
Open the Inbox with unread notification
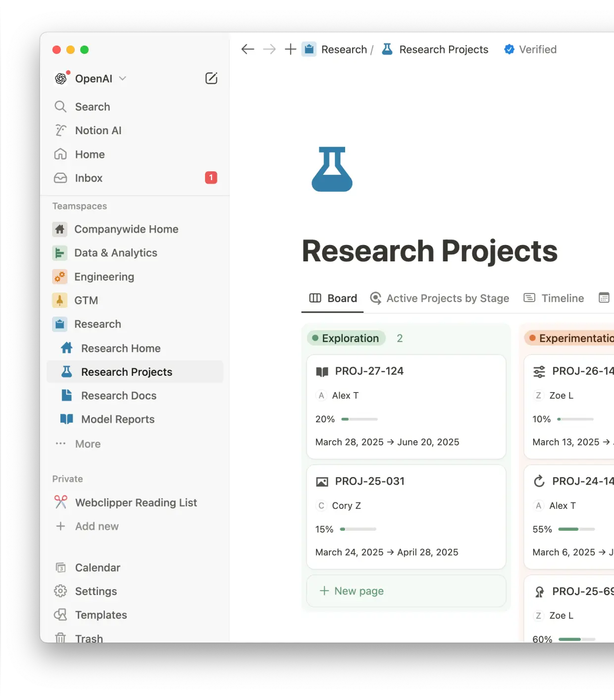click(x=89, y=178)
